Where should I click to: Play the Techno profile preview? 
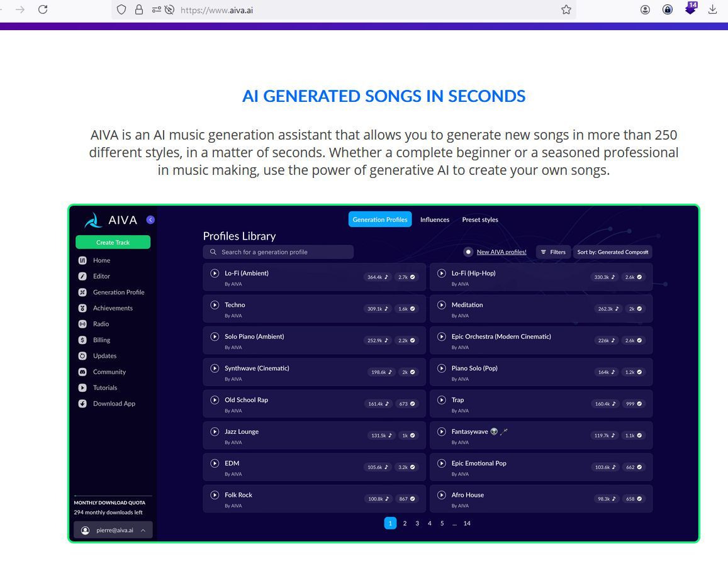[x=215, y=305]
